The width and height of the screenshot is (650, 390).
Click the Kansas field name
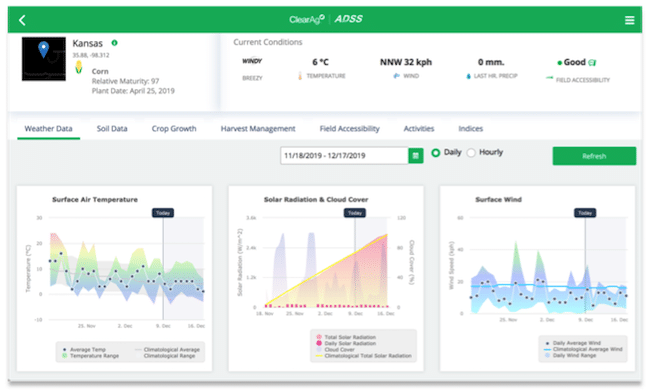point(87,44)
